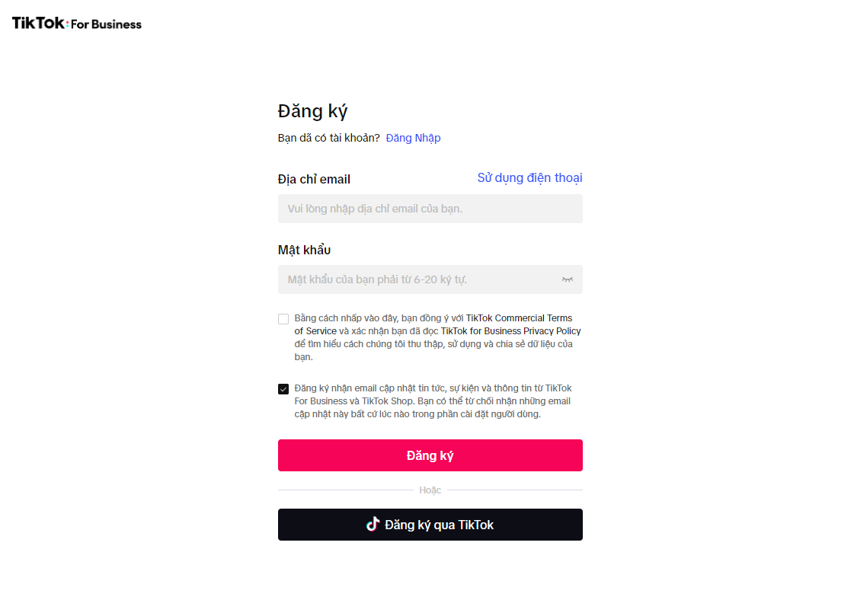
Task: Open the Đăng Nhập login link
Action: pyautogui.click(x=413, y=139)
